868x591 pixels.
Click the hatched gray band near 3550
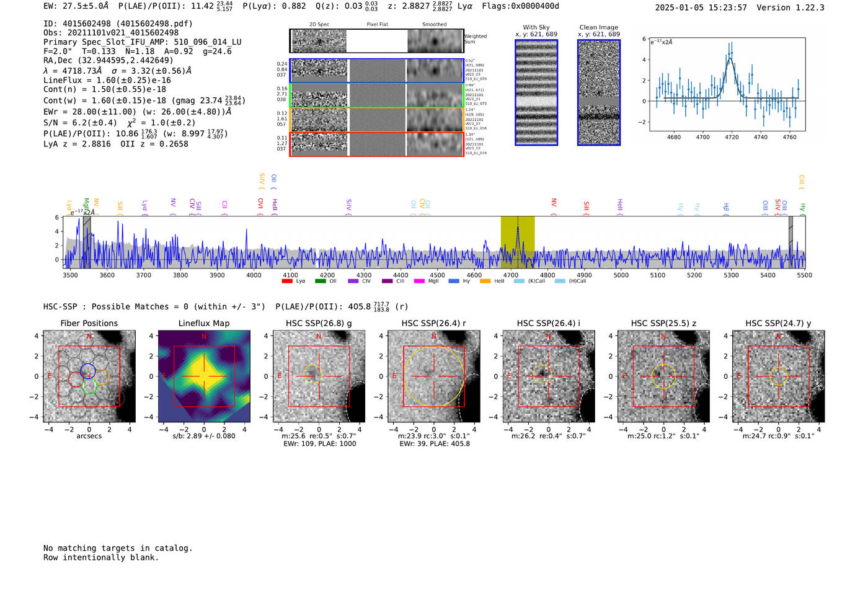click(x=87, y=242)
